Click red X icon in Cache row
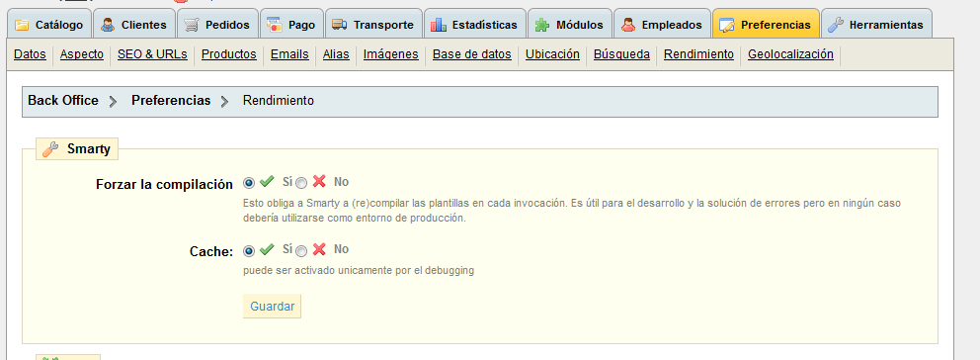 (x=319, y=249)
